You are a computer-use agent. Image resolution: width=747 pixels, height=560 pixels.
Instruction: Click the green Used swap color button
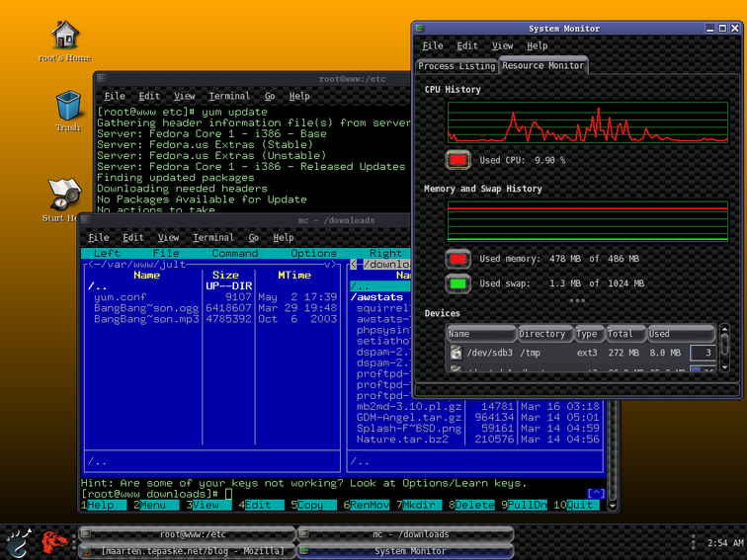[458, 283]
